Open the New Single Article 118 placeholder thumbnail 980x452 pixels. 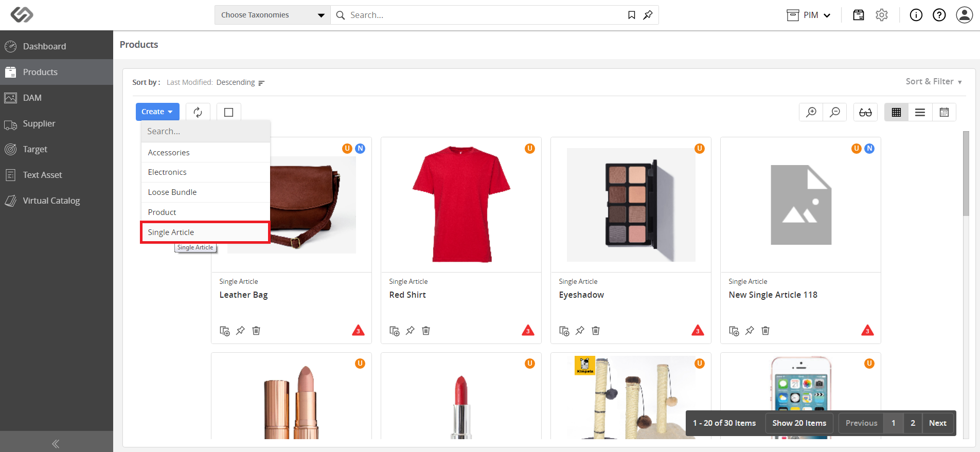coord(801,205)
